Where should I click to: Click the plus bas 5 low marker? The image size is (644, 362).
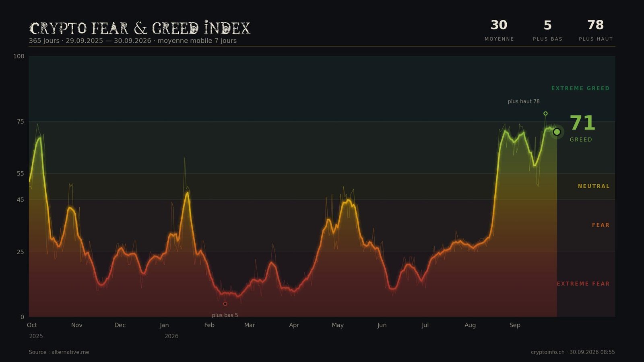click(x=225, y=304)
